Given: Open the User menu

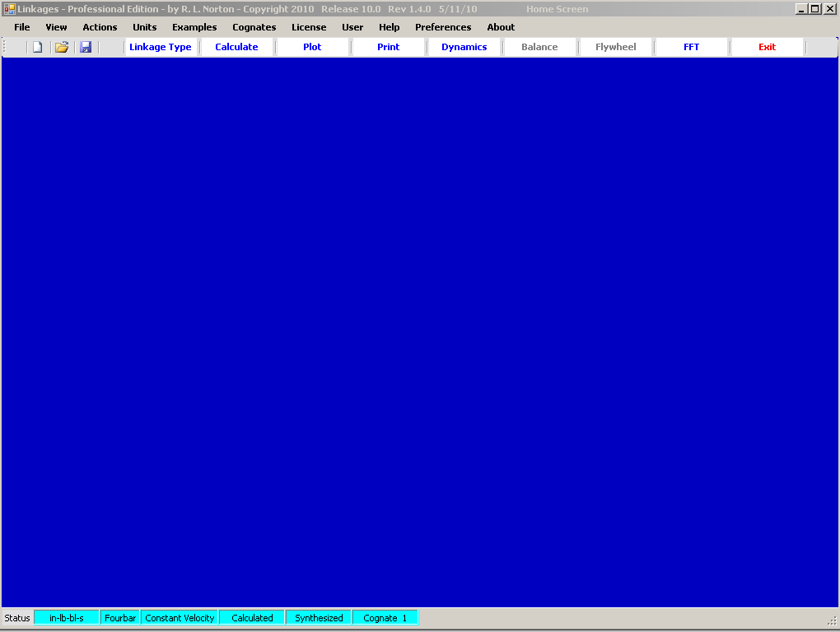Looking at the screenshot, I should pyautogui.click(x=352, y=27).
